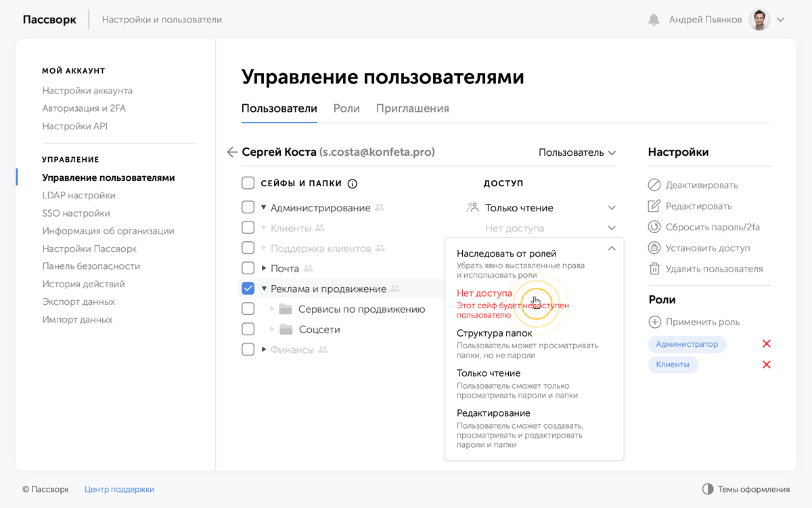Toggle the select-all Сейфы и папки checkbox
Viewport: 812px width, 508px height.
(x=248, y=183)
